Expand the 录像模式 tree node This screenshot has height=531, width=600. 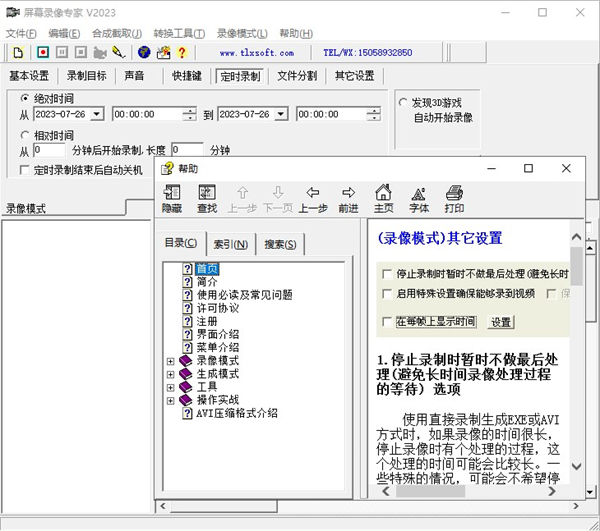170,360
